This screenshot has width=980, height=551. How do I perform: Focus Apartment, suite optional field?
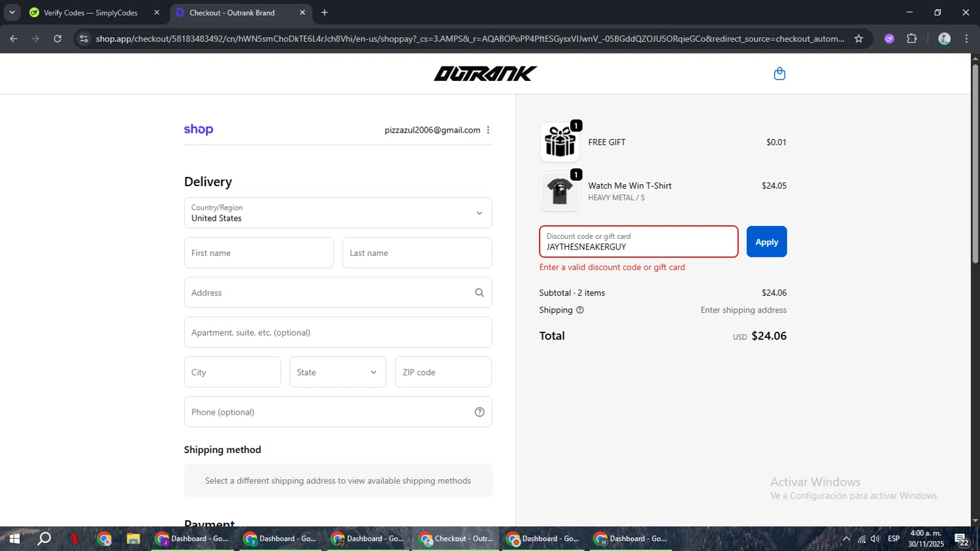338,332
